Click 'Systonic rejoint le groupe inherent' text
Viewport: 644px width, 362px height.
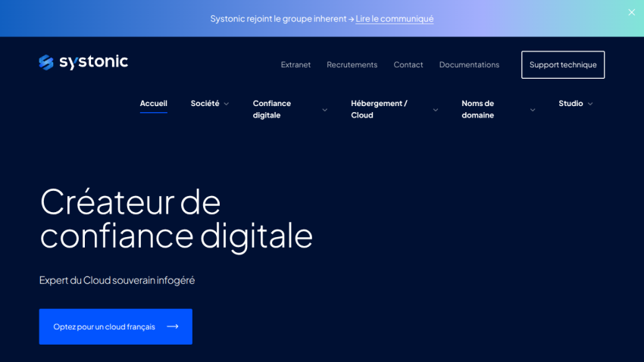click(x=279, y=19)
